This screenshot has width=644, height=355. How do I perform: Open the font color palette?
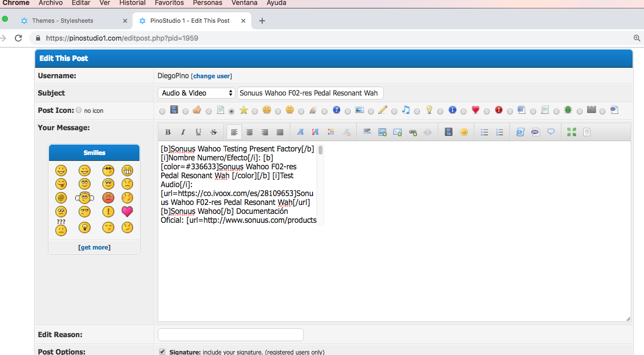[331, 132]
